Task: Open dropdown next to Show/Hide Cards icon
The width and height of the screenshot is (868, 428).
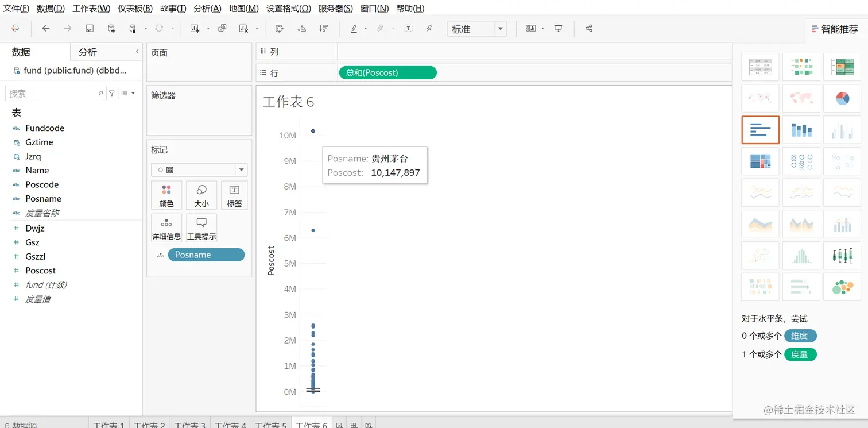Action: pos(543,29)
